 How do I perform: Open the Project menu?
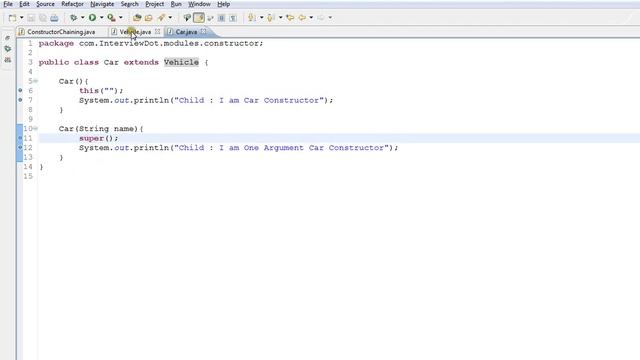coord(154,4)
